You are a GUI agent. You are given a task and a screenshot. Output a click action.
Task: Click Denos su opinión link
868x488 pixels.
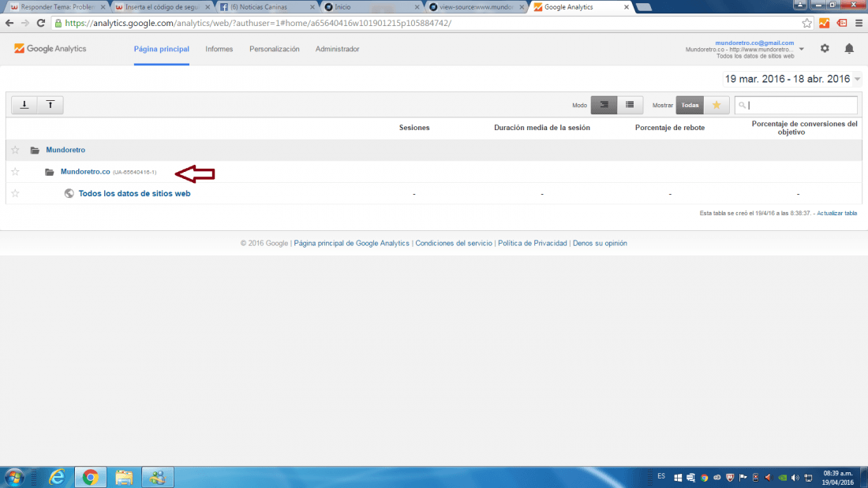(x=600, y=243)
